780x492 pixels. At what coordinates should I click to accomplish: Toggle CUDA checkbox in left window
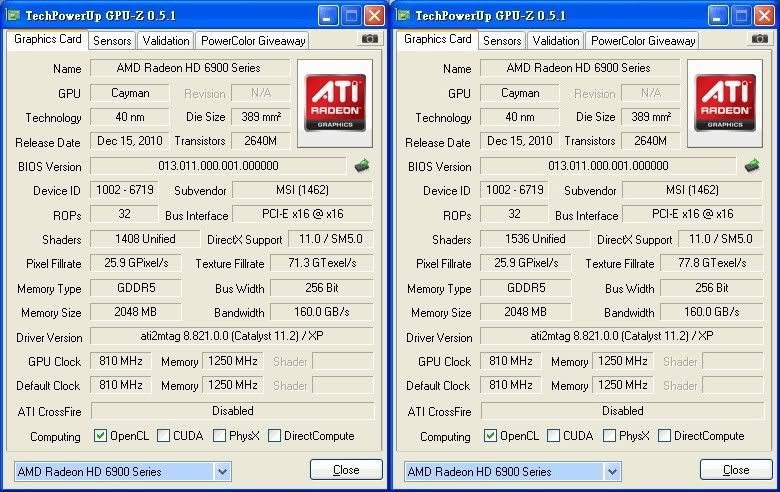tap(163, 436)
